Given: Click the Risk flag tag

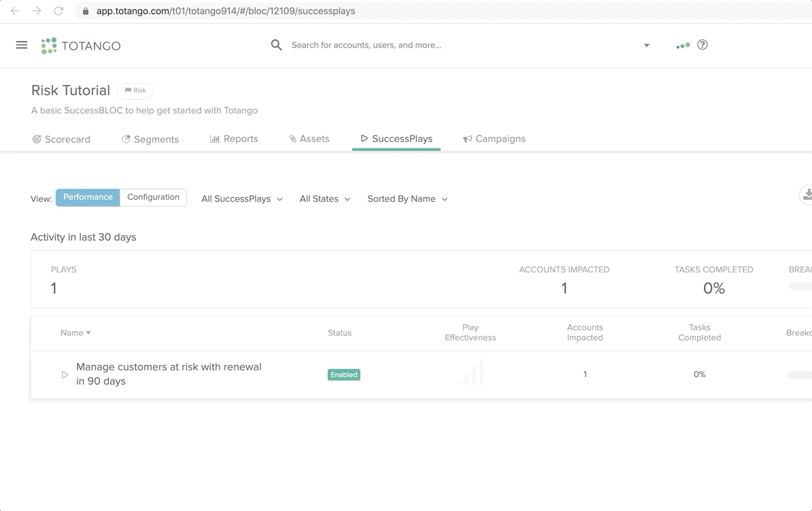Looking at the screenshot, I should pyautogui.click(x=135, y=90).
